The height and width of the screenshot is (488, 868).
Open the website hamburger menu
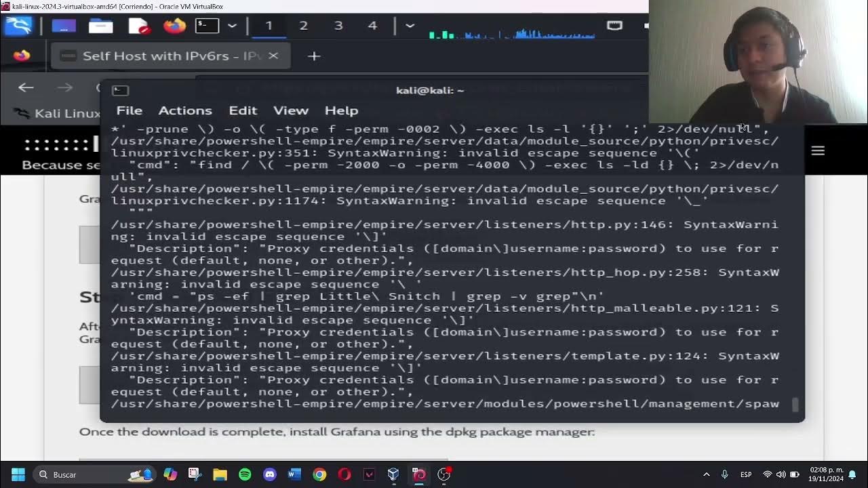coord(818,150)
